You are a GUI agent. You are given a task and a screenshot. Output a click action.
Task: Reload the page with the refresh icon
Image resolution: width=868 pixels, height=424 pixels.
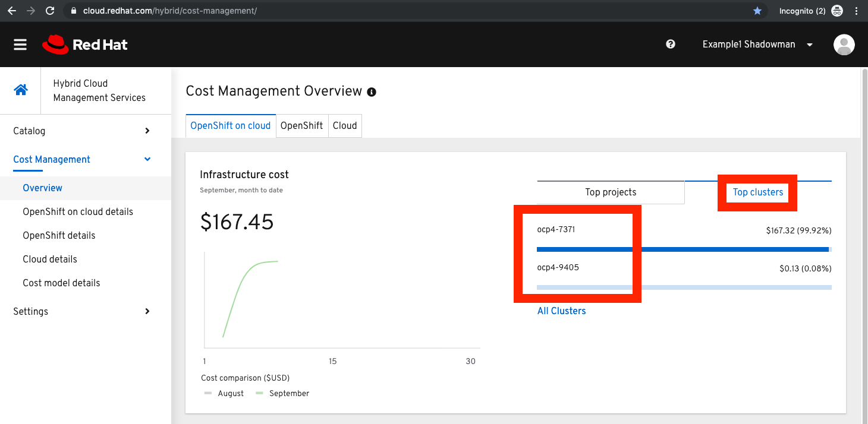(50, 11)
